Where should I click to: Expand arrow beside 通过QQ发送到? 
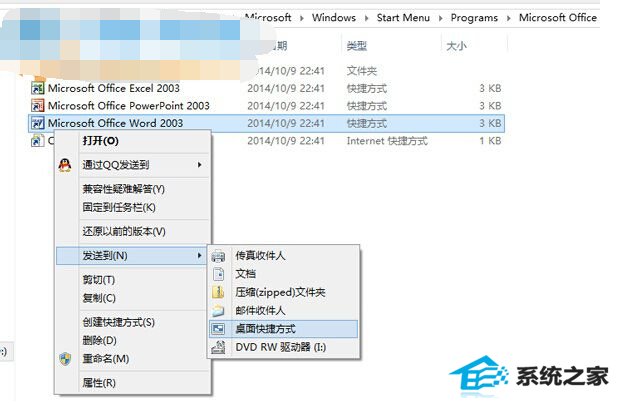(x=200, y=165)
